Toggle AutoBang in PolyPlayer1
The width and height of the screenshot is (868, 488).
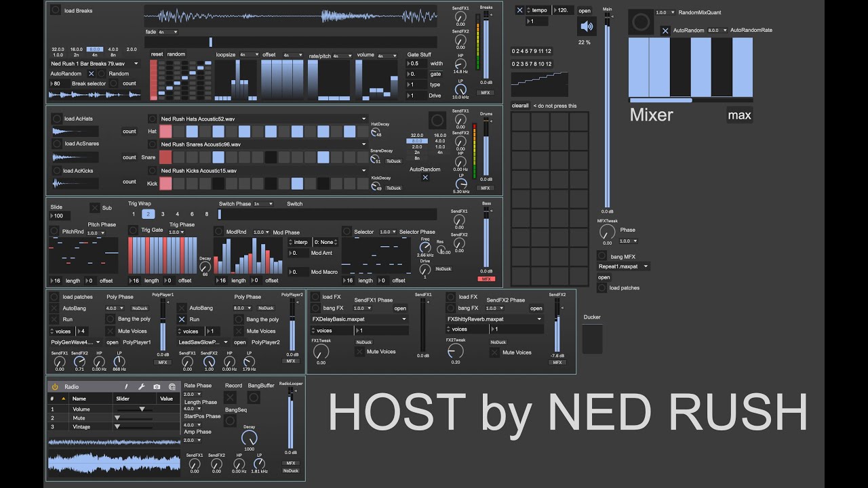[x=54, y=308]
